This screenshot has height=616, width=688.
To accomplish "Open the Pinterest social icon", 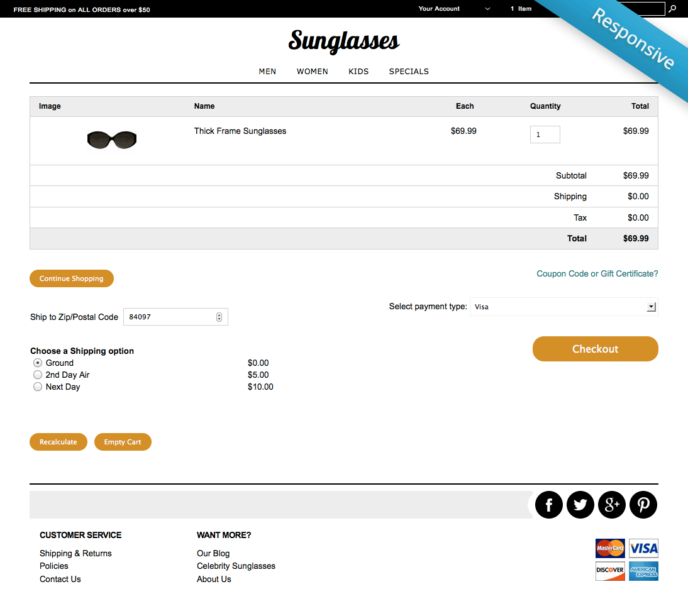I will pos(643,505).
